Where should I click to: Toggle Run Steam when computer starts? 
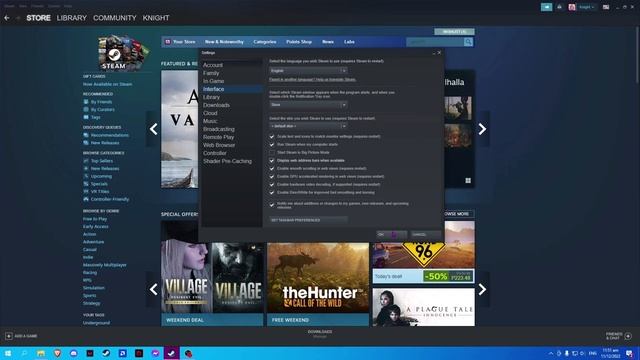[x=272, y=144]
